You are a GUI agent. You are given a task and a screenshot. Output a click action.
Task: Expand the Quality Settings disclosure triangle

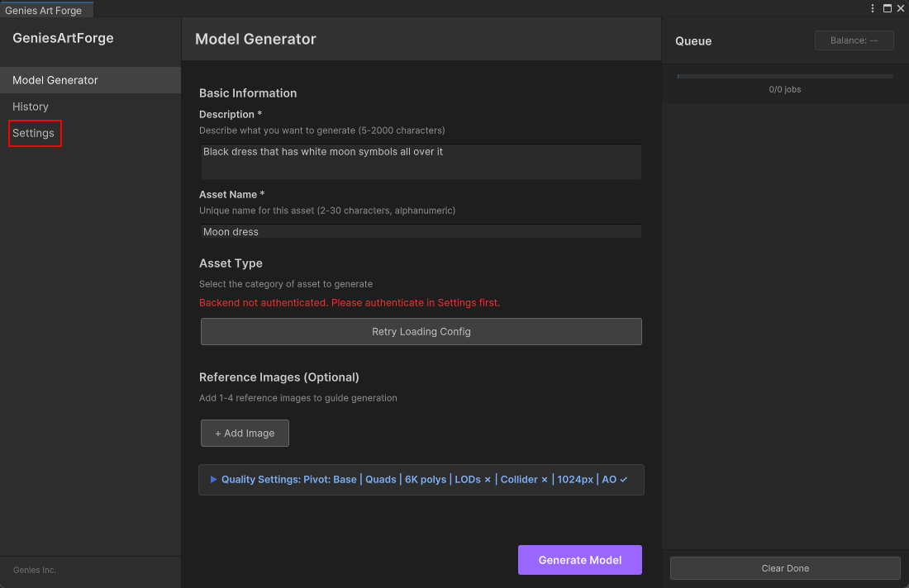213,479
